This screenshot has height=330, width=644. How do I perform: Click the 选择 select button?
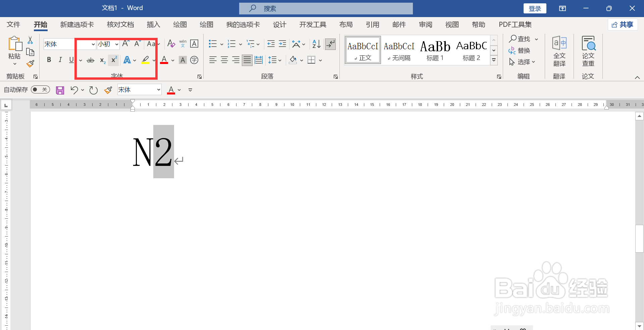522,62
